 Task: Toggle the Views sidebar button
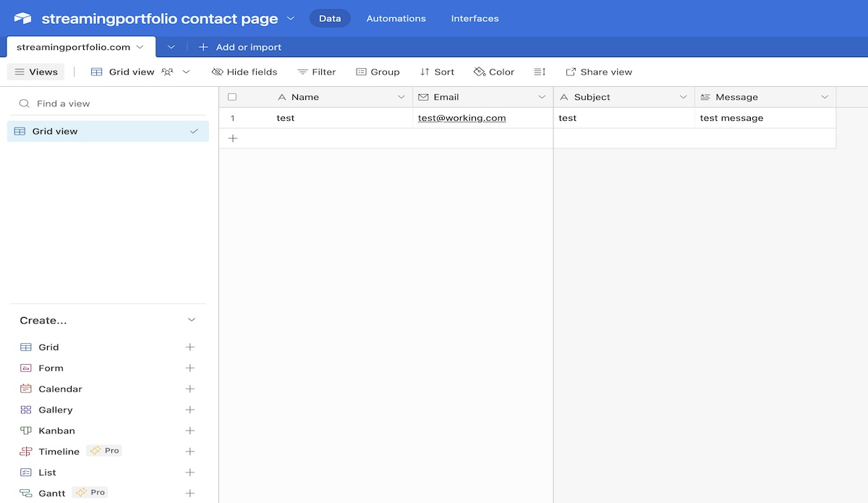pos(36,72)
